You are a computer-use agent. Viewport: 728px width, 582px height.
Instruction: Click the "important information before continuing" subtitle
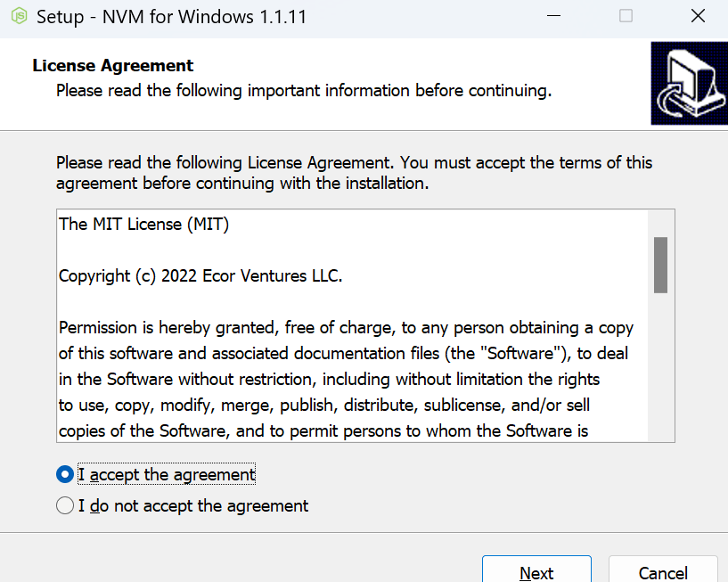click(x=303, y=91)
